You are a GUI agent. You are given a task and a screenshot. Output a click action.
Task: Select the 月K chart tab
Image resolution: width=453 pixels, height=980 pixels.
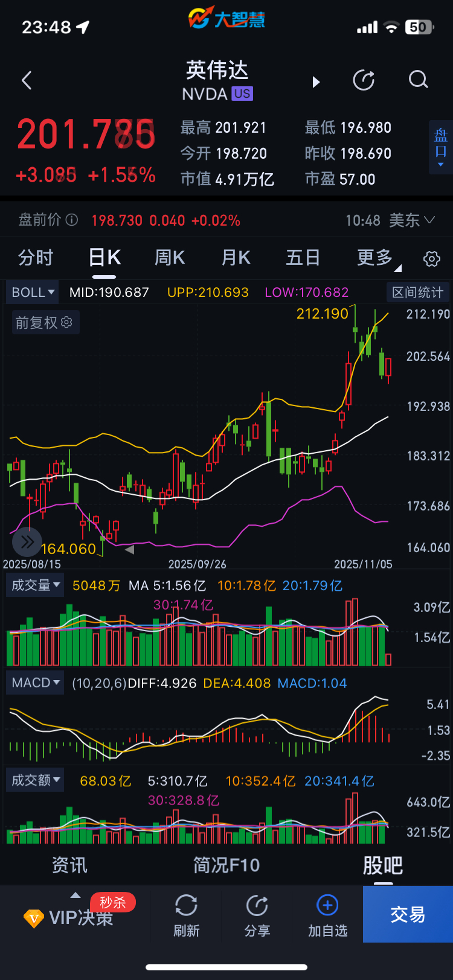click(x=236, y=258)
